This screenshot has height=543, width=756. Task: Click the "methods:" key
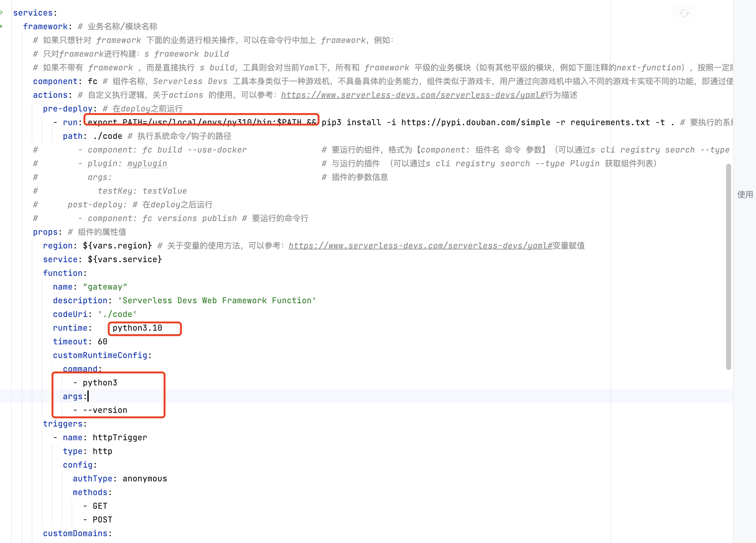click(92, 492)
